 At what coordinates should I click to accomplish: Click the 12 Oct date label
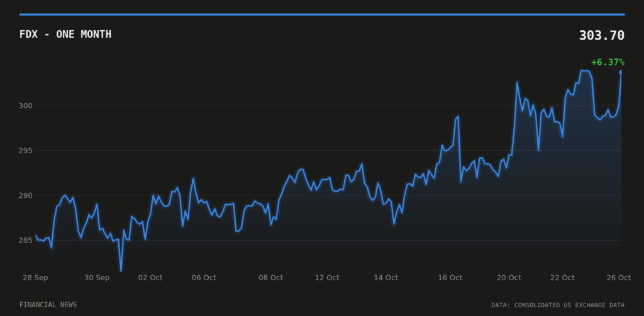pyautogui.click(x=327, y=278)
